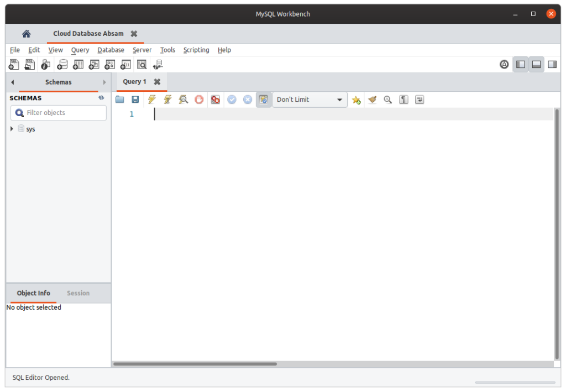Create a new schema in the connected server
Image resolution: width=566 pixels, height=392 pixels.
tap(62, 64)
